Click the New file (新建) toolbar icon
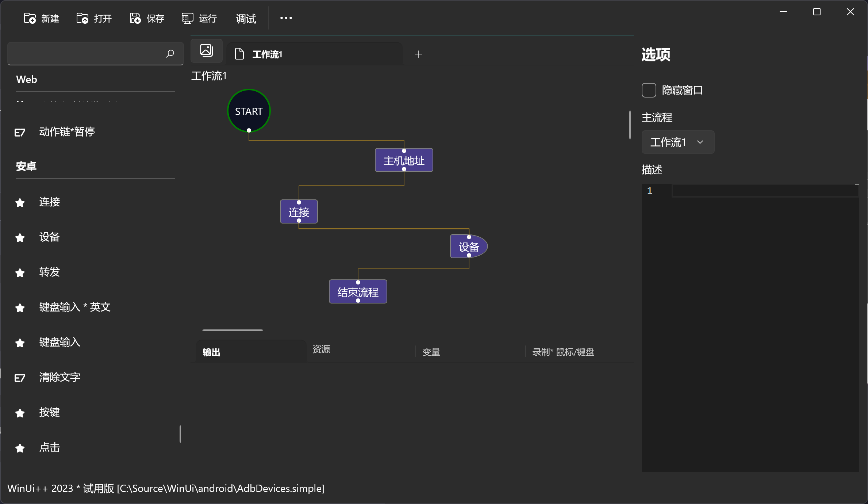 [30, 18]
